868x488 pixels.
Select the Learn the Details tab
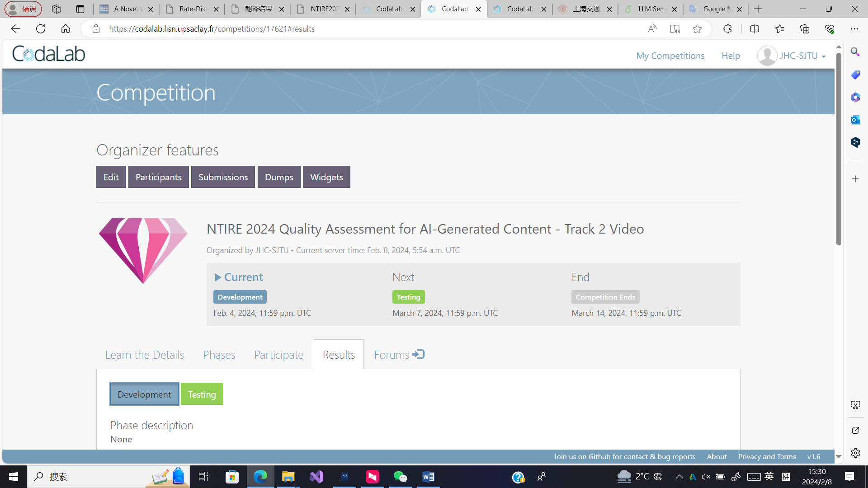[144, 354]
